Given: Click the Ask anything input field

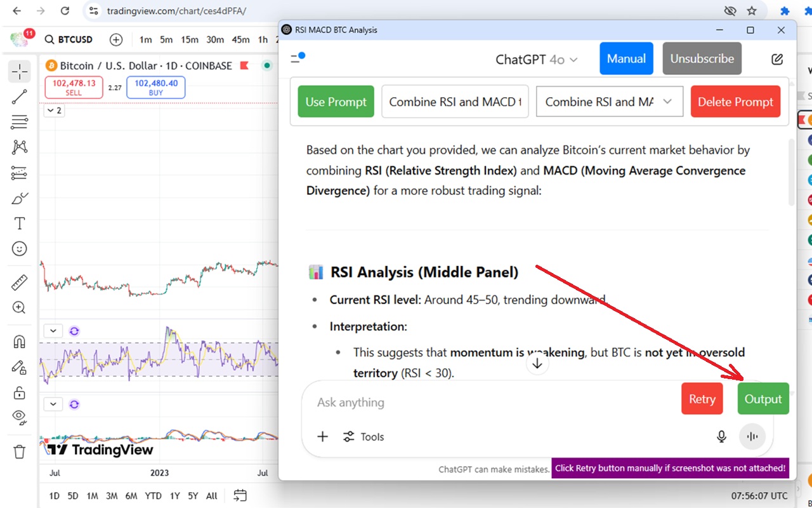Looking at the screenshot, I should [x=444, y=402].
